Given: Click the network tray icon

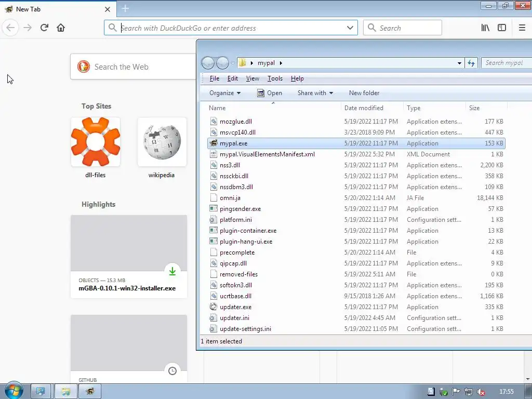Looking at the screenshot, I should (469, 392).
